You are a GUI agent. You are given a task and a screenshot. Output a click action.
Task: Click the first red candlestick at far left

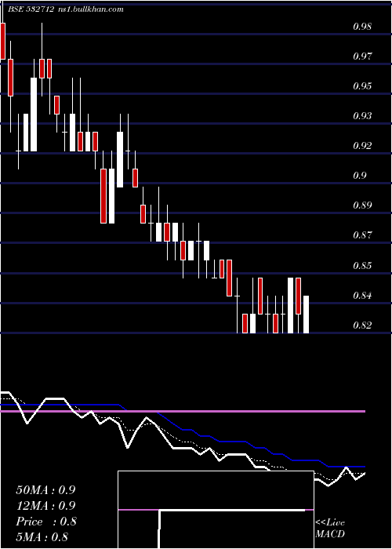click(3, 41)
